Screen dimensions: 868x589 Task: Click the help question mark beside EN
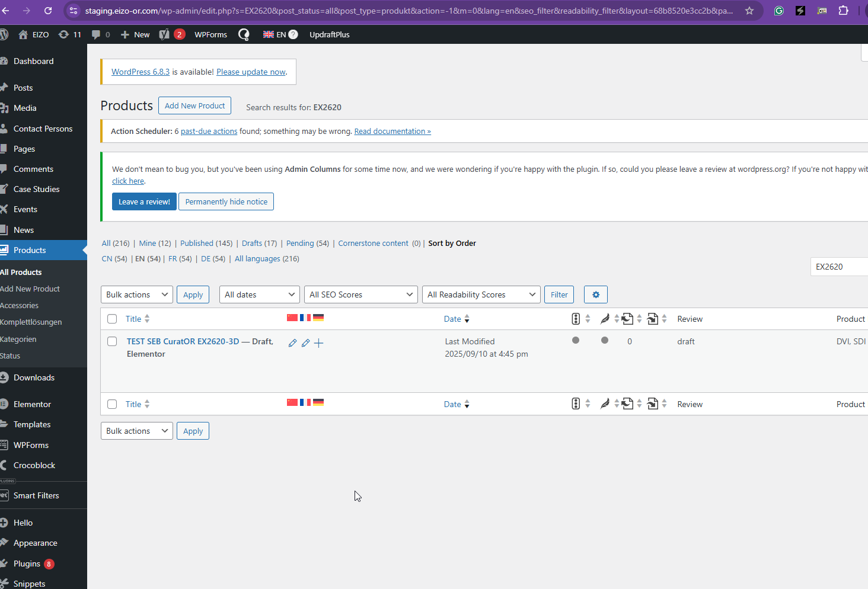[293, 34]
